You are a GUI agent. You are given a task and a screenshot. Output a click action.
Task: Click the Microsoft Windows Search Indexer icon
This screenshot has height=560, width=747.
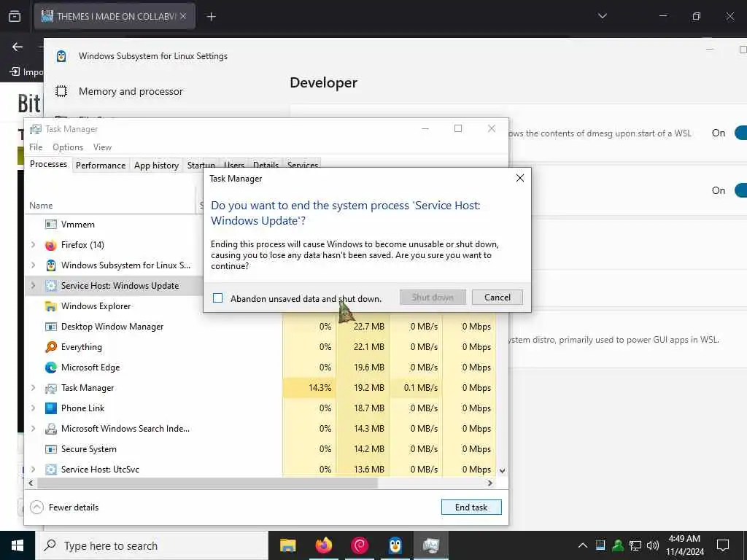[x=50, y=429]
